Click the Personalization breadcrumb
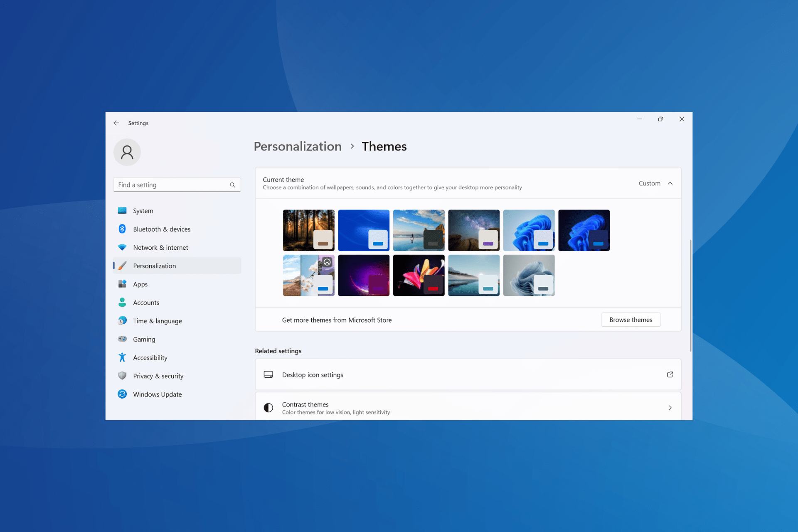 (298, 146)
